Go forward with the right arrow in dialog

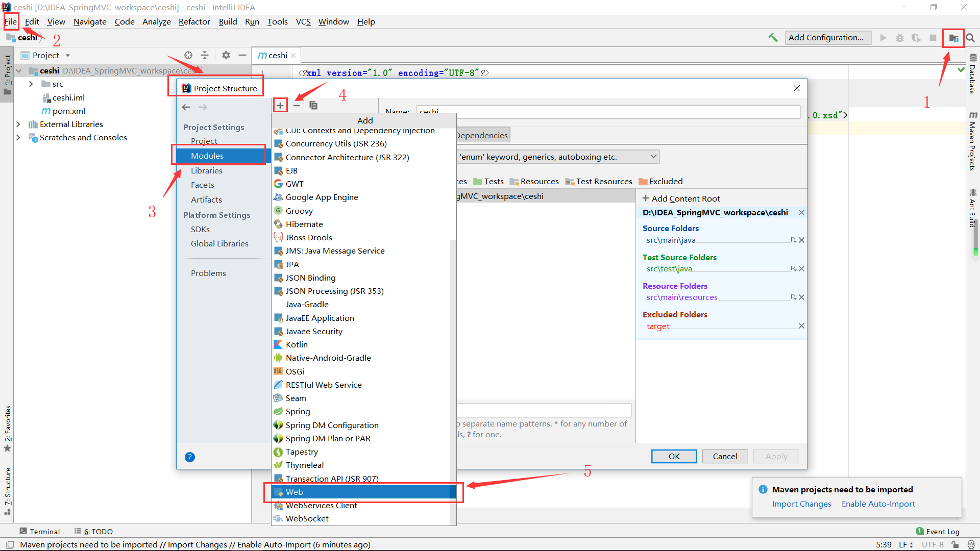click(x=203, y=107)
